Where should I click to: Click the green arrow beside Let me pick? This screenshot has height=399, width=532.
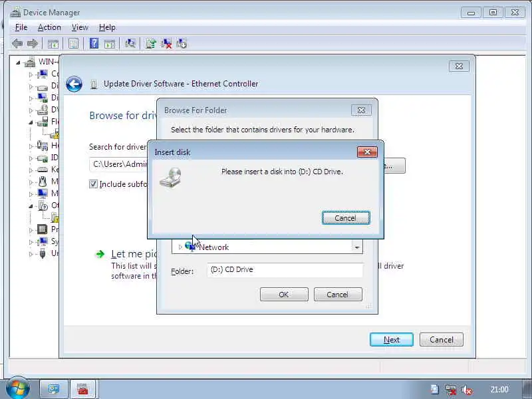point(100,254)
